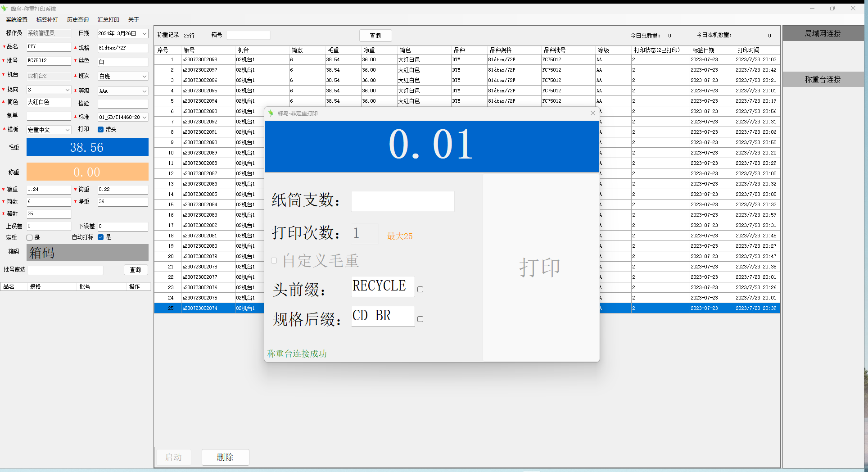Image resolution: width=868 pixels, height=472 pixels.
Task: Click the 毛重 blue display 38.56
Action: click(x=87, y=147)
